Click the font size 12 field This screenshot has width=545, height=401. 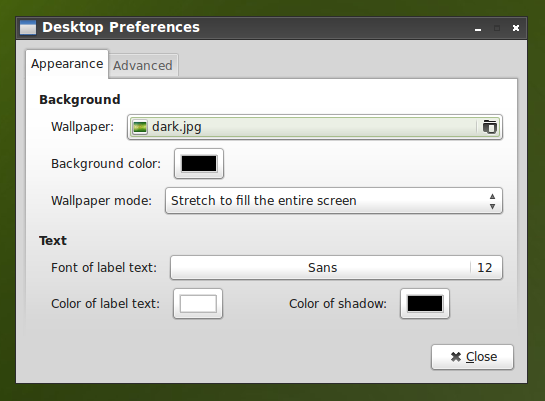click(x=485, y=268)
